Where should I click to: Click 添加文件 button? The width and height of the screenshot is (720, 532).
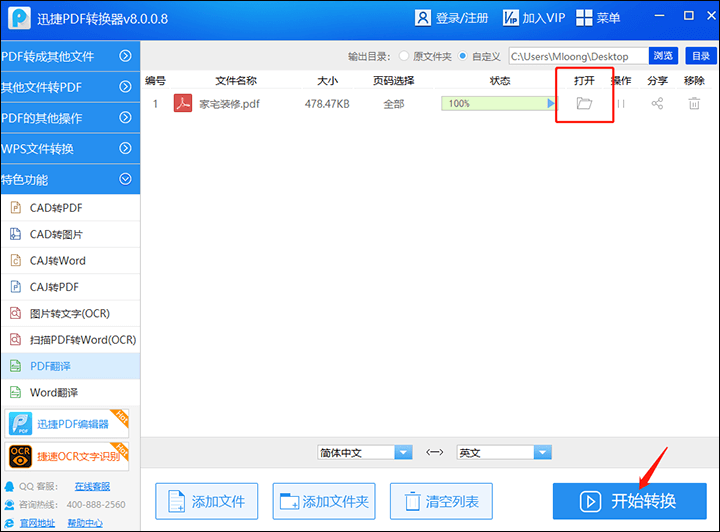pos(207,501)
